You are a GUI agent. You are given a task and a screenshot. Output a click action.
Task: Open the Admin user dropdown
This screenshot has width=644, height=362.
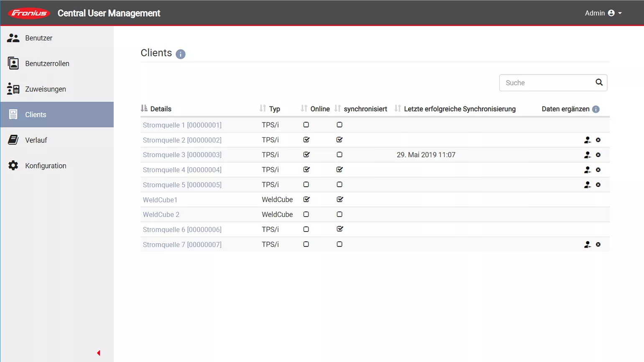pos(603,13)
